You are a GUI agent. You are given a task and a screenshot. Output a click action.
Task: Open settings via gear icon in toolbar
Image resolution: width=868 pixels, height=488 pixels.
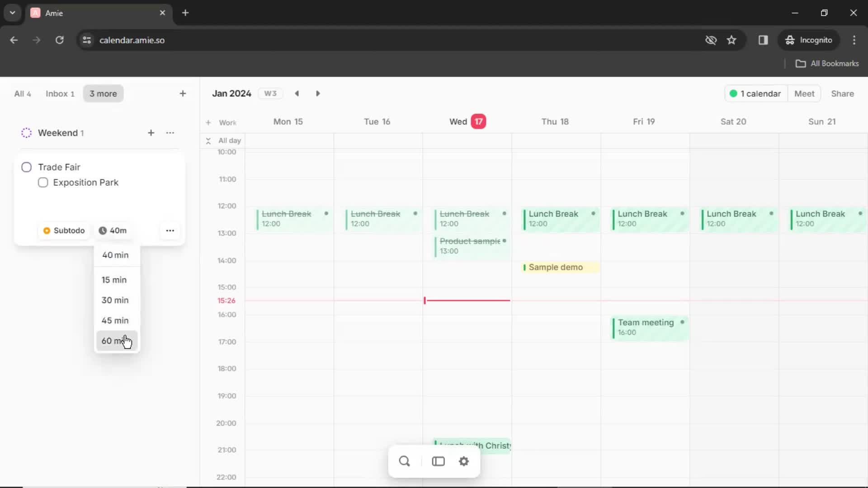pyautogui.click(x=464, y=460)
